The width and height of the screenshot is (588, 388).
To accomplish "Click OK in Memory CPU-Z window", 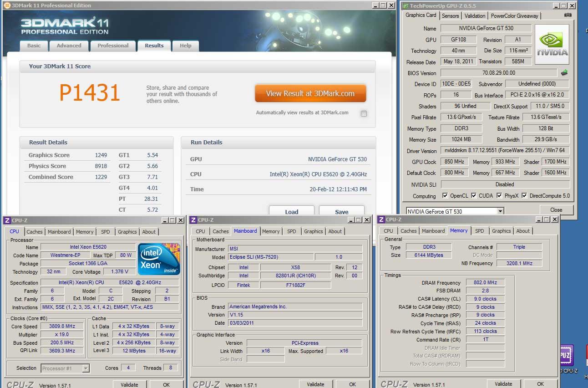I will [540, 383].
